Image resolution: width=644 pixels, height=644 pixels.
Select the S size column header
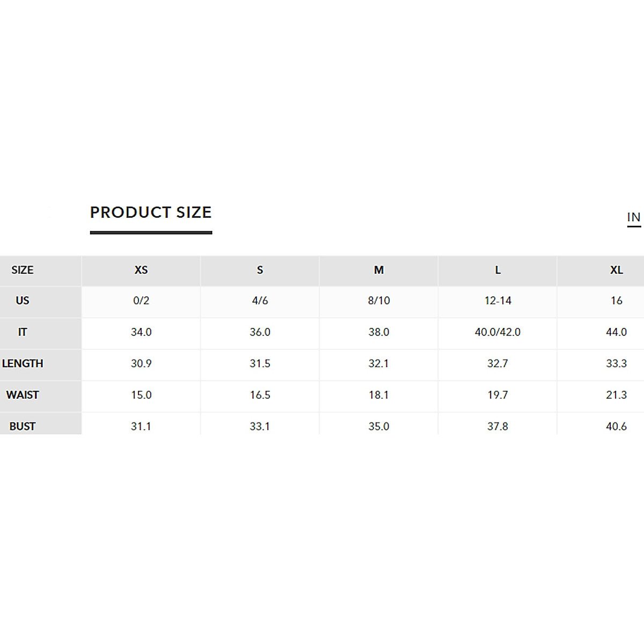(260, 270)
